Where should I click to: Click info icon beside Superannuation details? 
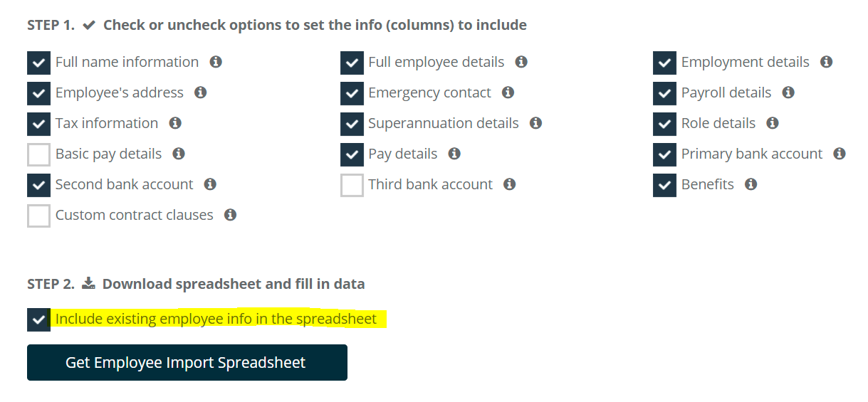pyautogui.click(x=536, y=123)
